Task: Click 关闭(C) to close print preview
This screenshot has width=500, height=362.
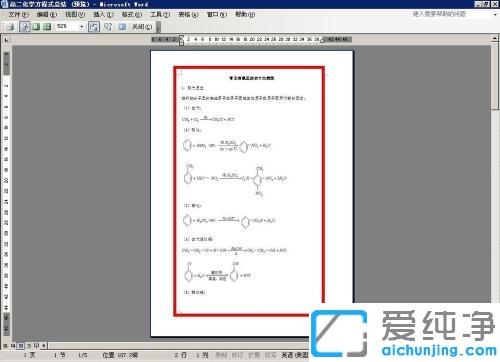Action: 142,27
